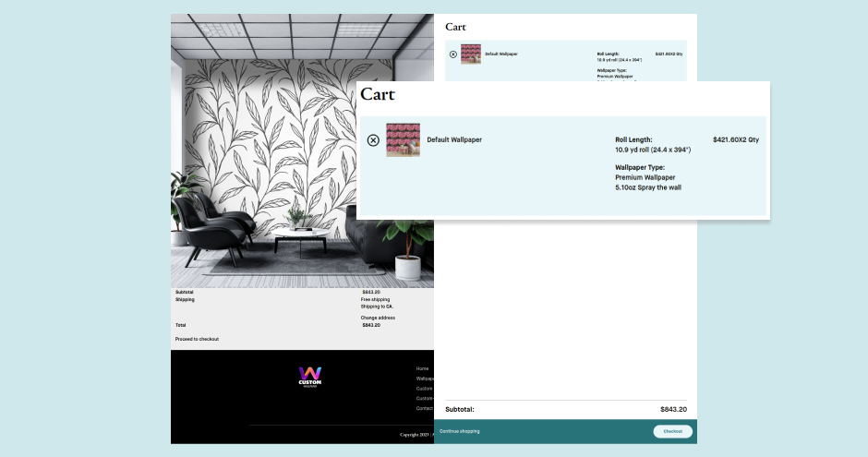Image resolution: width=868 pixels, height=457 pixels.
Task: Click the Custom Wallpaper footer logo
Action: 310,377
